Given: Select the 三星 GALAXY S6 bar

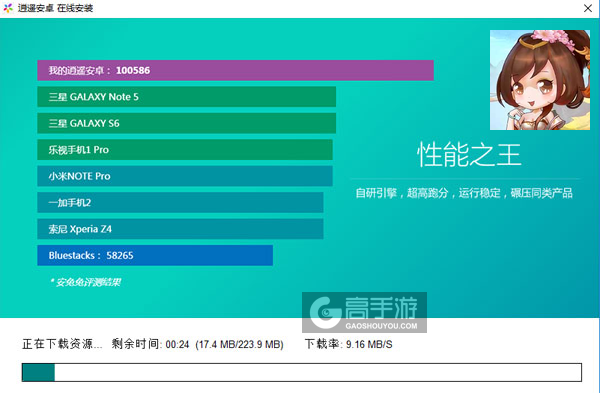Looking at the screenshot, I should tap(187, 123).
